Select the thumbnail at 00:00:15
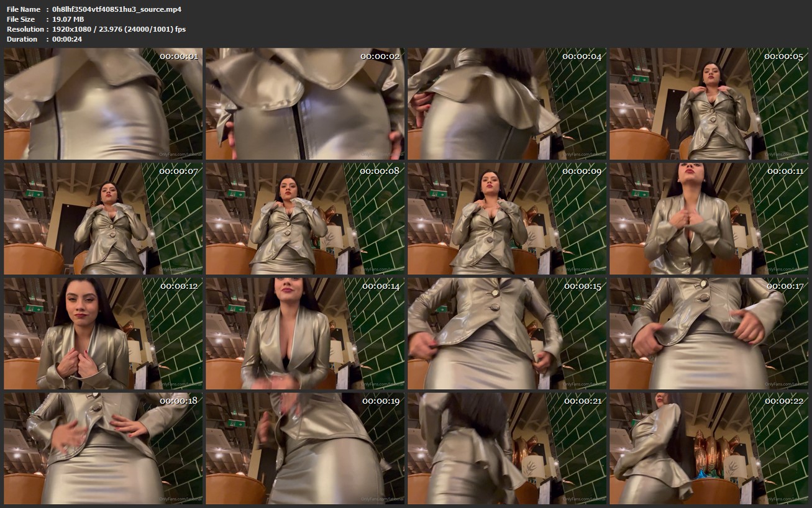Viewport: 812px width, 508px height. click(x=506, y=333)
